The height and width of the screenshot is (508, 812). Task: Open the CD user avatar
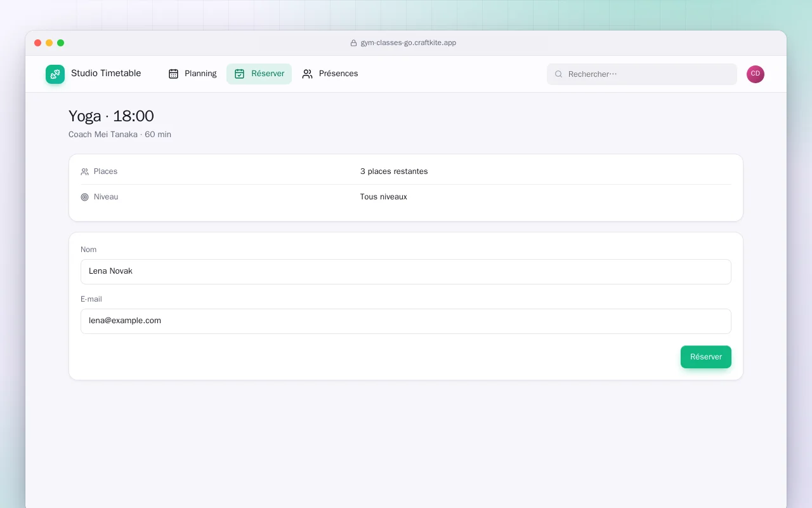click(x=756, y=74)
